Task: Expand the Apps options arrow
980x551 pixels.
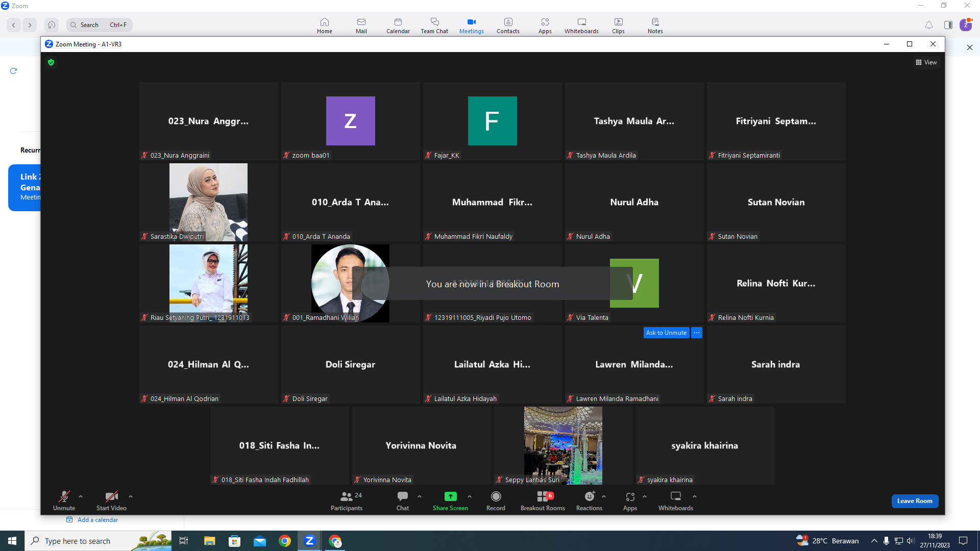Action: [x=645, y=496]
